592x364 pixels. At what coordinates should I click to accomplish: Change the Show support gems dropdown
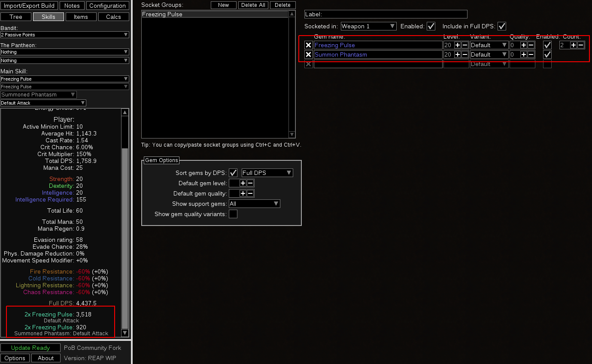coord(254,204)
